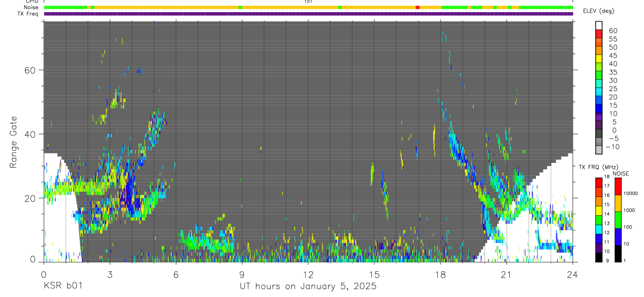Click the red segment in the Noise bar
Image resolution: width=644 pixels, height=297 pixels.
point(417,7)
